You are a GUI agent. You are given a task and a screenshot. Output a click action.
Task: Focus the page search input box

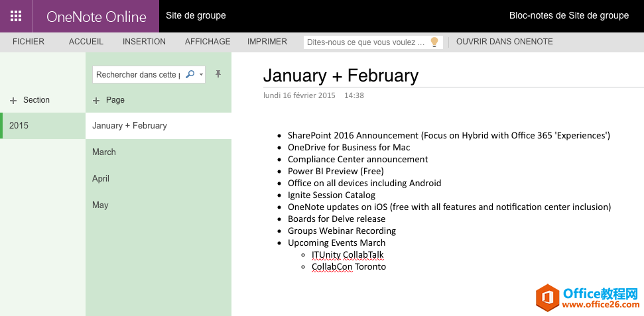pos(139,75)
